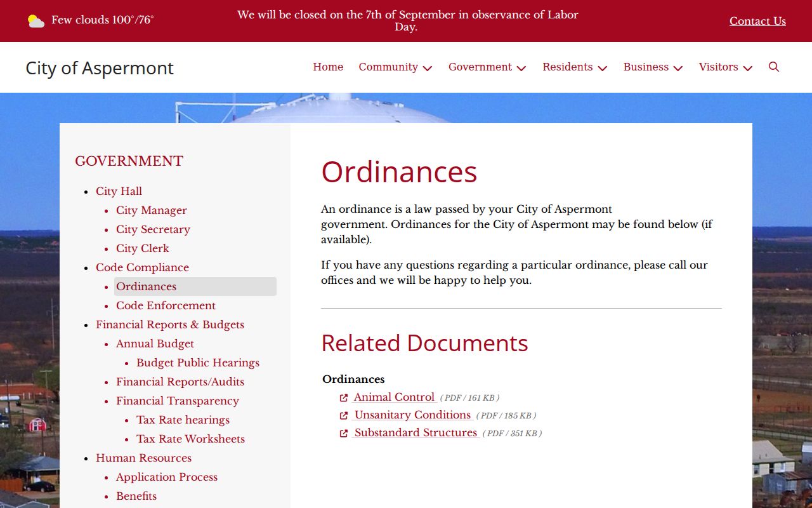Click the 'Few clouds 100°/76°' weather text

click(x=103, y=20)
